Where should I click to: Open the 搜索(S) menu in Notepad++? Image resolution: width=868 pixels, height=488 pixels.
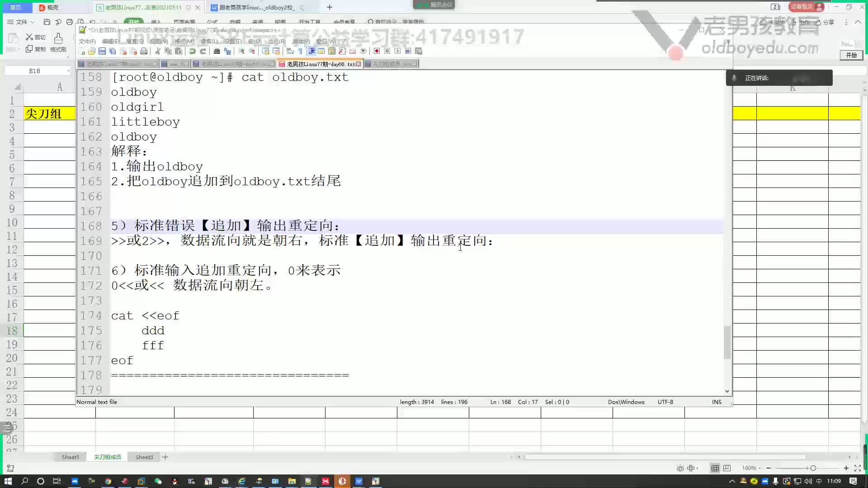pyautogui.click(x=135, y=41)
